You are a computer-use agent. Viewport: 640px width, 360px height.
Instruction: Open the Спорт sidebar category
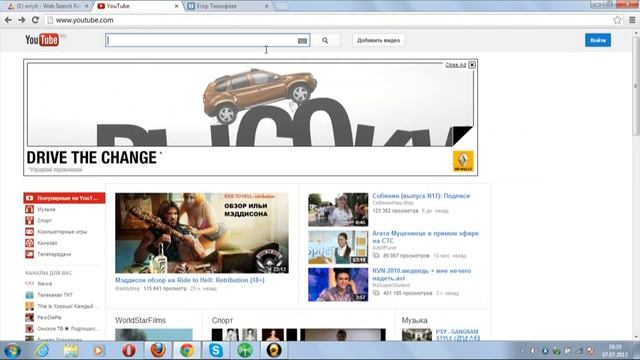pyautogui.click(x=44, y=220)
